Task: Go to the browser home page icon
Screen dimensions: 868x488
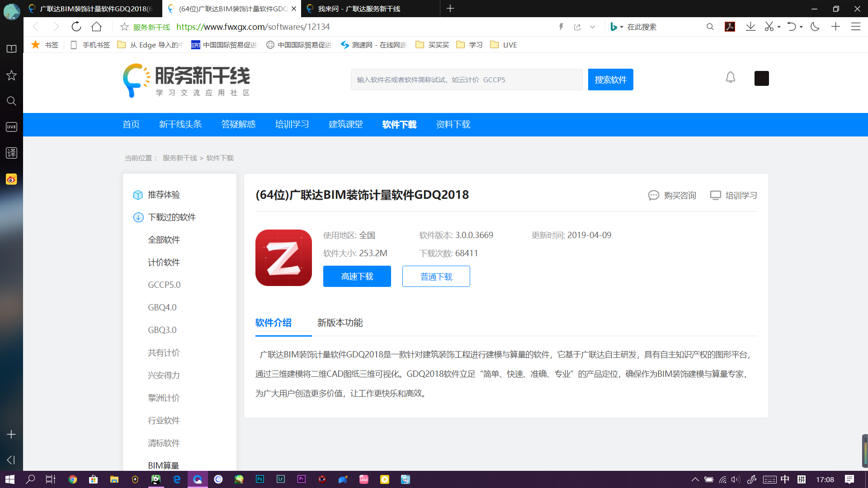Action: tap(96, 27)
